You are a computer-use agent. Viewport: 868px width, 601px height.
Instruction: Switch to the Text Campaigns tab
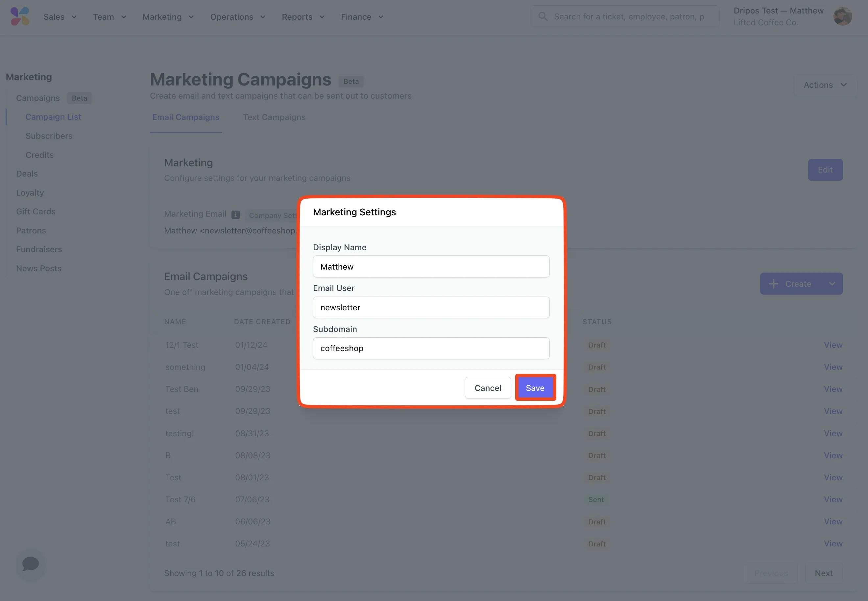274,117
